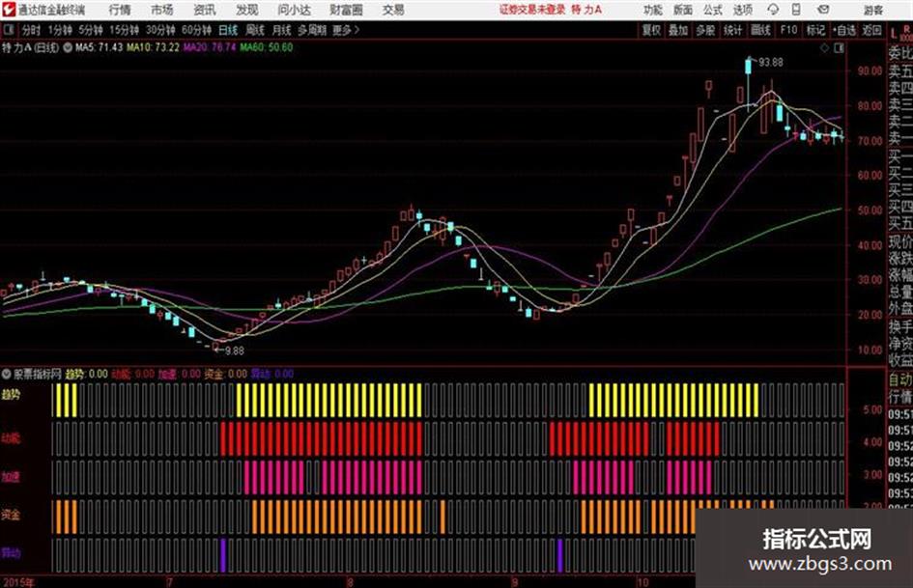Expand the 股票指标网 sub-indicator dropdown
Viewport: 913px width, 588px height.
click(7, 374)
